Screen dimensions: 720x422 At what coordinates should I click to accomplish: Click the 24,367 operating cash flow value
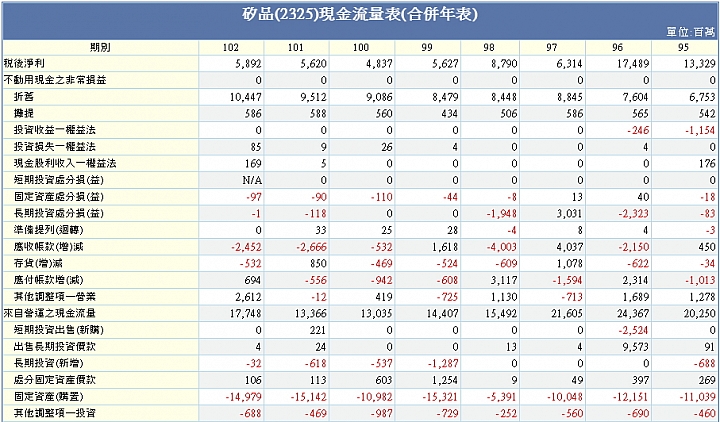click(633, 314)
